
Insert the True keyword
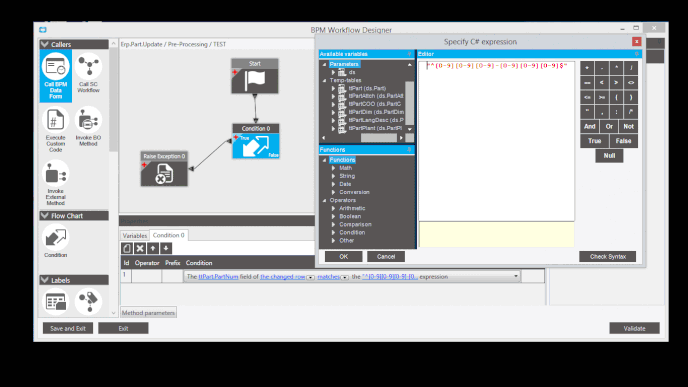(x=595, y=141)
